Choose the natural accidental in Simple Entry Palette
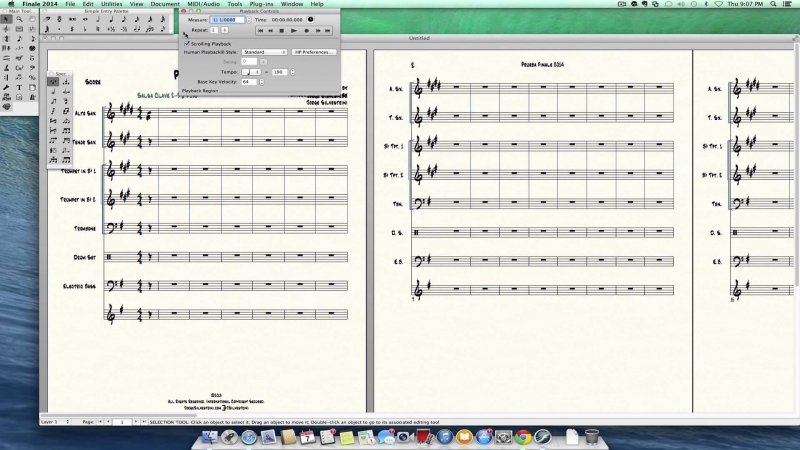This screenshot has width=800, height=450. point(98,29)
